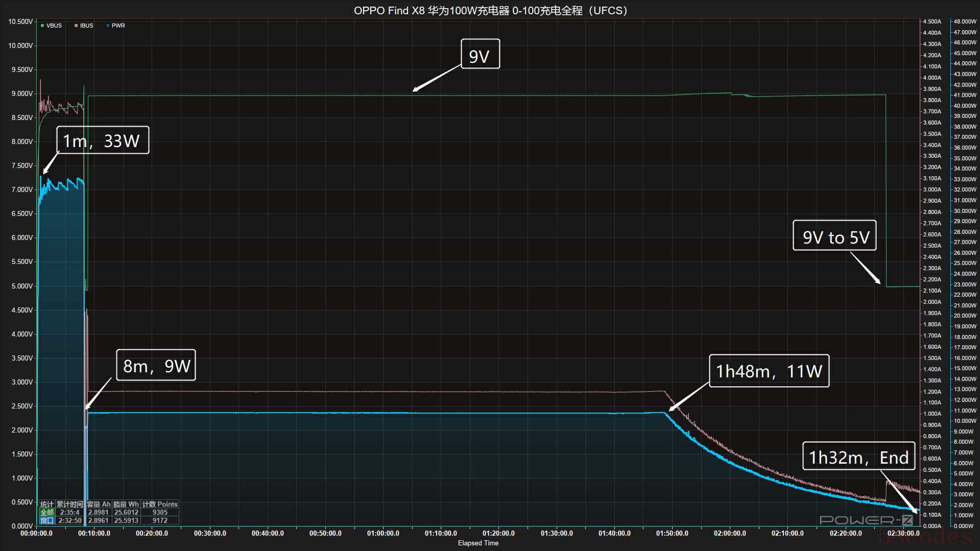This screenshot has height=551, width=980.
Task: Click the 容量 Ah column header
Action: [99, 504]
